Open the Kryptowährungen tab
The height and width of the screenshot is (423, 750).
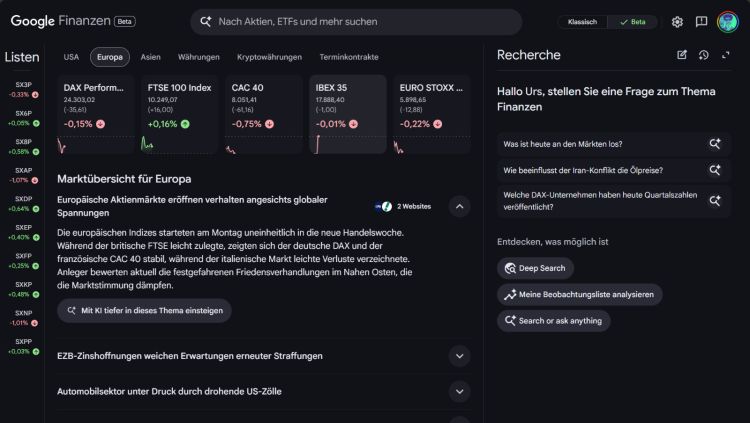269,57
